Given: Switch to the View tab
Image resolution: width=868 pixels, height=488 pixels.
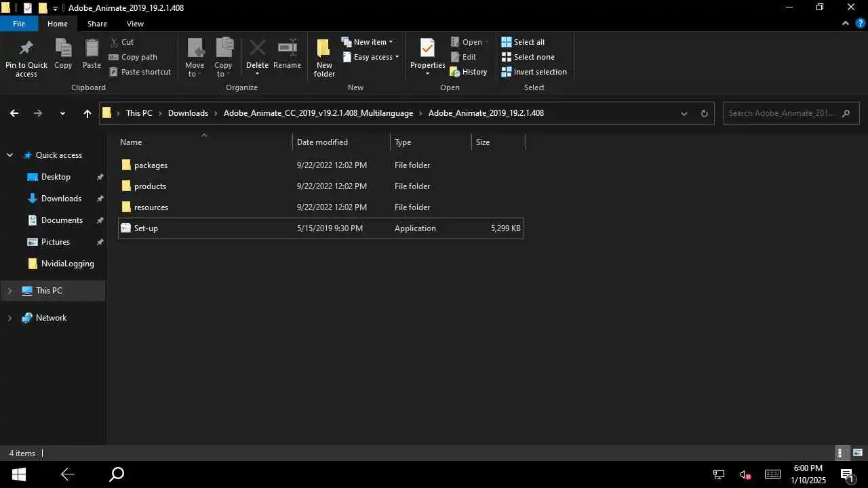Looking at the screenshot, I should 135,24.
